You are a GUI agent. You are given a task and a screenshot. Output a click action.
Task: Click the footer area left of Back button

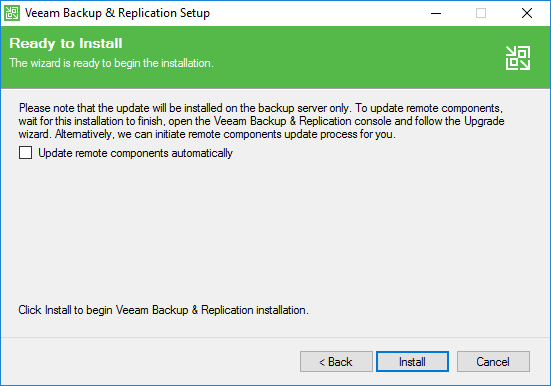[x=148, y=361]
